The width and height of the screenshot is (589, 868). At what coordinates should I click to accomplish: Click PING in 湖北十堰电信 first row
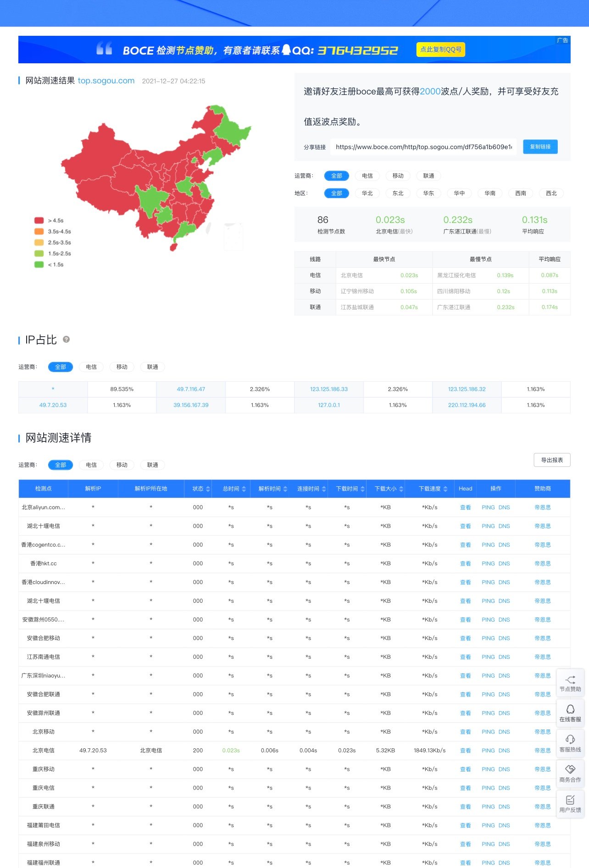click(x=488, y=526)
